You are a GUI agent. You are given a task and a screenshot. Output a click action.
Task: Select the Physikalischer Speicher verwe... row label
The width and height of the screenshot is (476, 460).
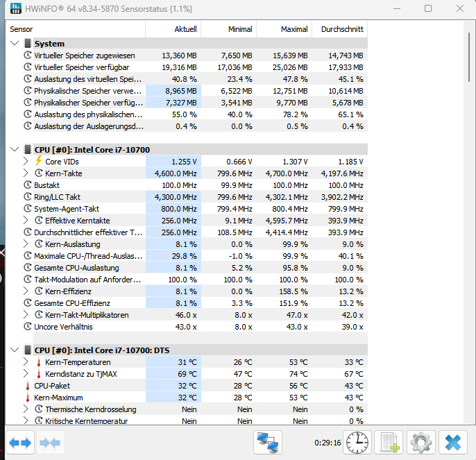point(87,91)
